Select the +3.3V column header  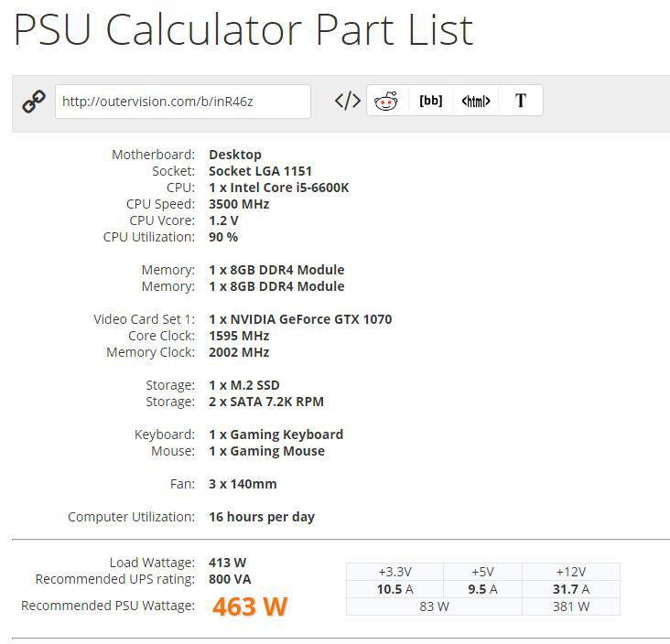394,572
